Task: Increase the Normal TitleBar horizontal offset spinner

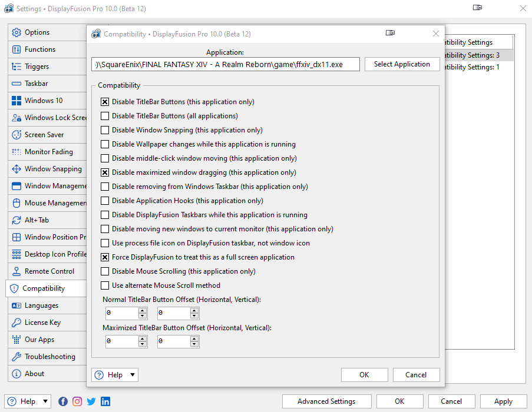Action: 143,310
